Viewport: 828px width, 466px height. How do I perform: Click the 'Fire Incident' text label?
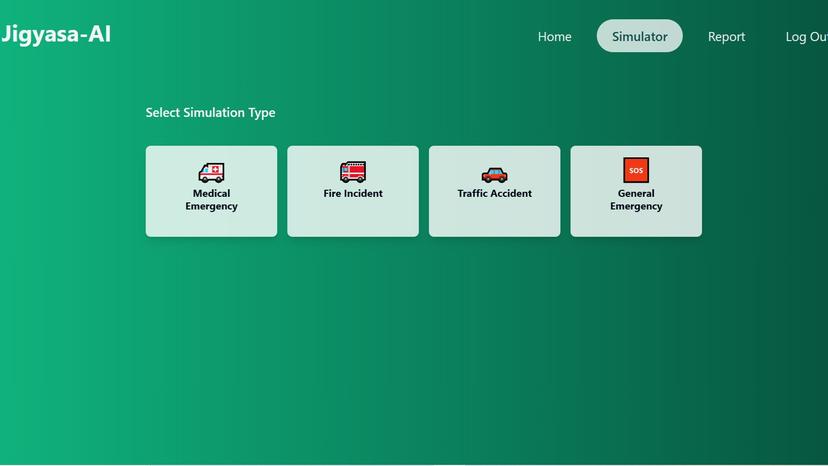(353, 194)
